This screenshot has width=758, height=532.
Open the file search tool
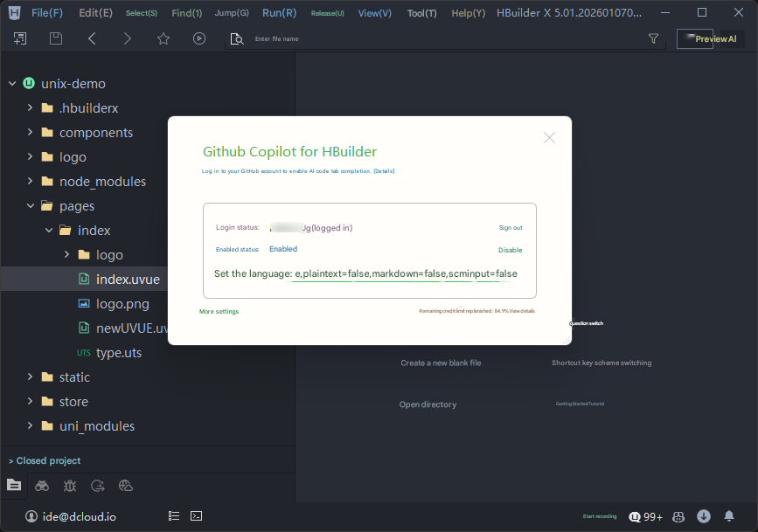click(234, 38)
